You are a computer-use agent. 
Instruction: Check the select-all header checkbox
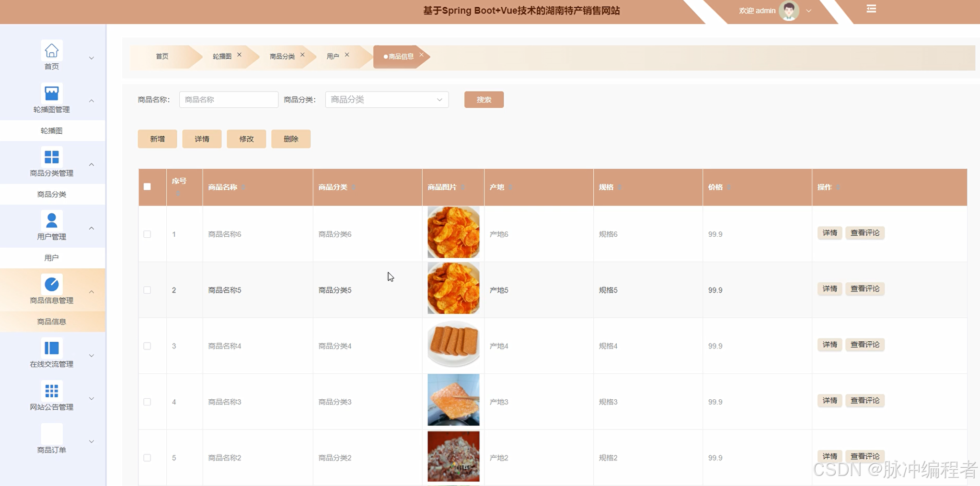(x=147, y=187)
